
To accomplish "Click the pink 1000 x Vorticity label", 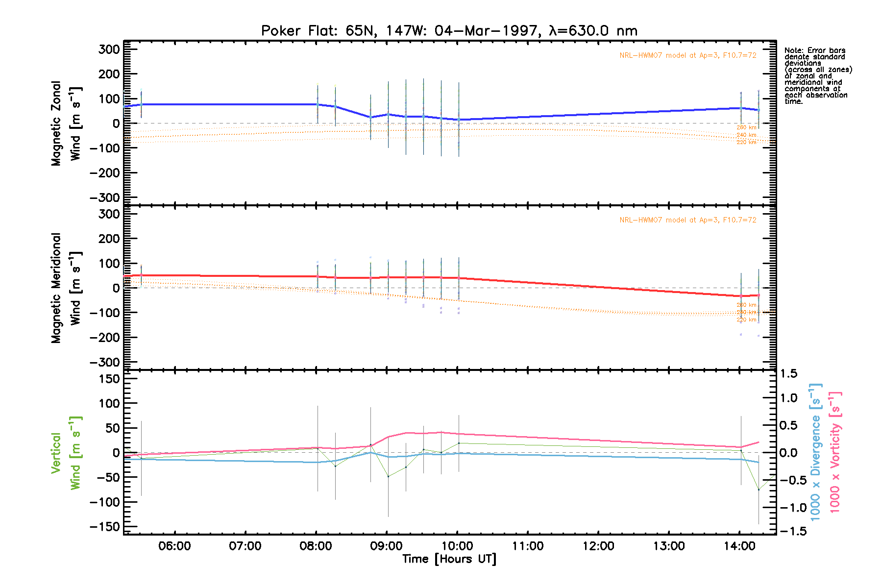I will click(x=834, y=452).
